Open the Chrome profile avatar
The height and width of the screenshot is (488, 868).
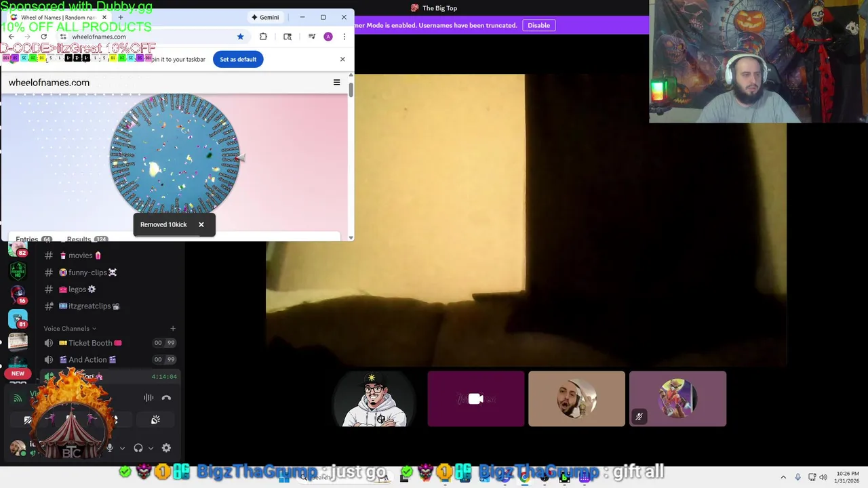328,37
